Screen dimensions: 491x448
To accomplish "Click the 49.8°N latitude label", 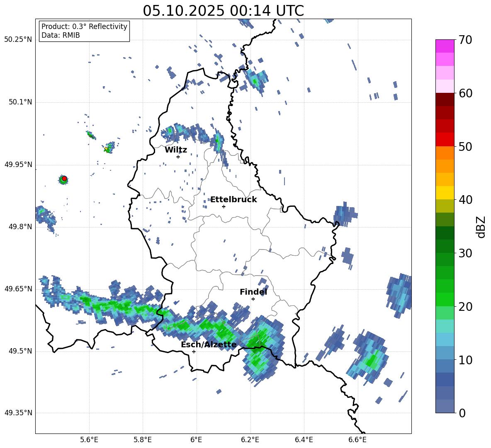I will point(20,227).
